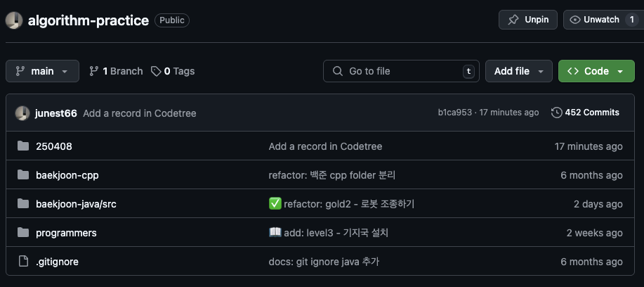Click the Unpin repository button
The image size is (644, 287).
(528, 20)
